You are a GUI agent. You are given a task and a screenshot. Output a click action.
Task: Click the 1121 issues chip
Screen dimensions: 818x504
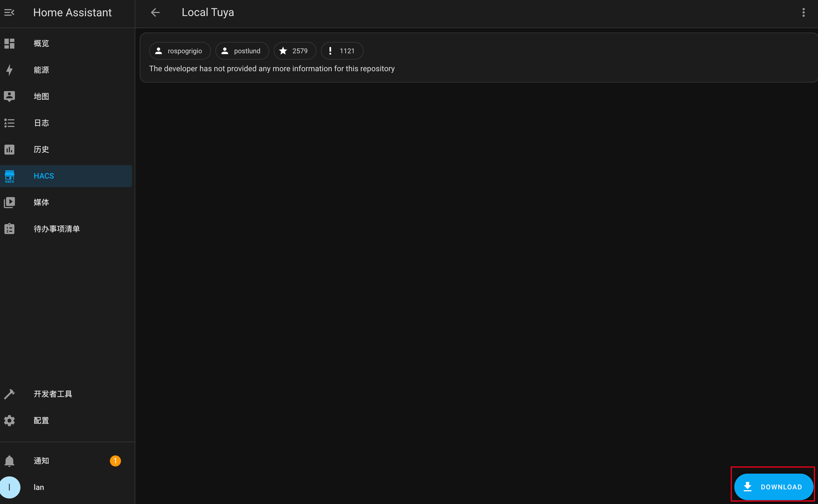(x=342, y=51)
